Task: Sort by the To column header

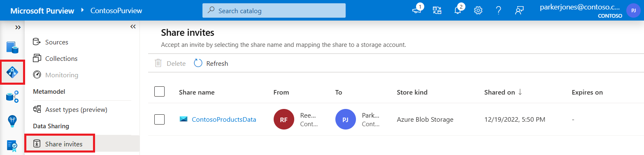Action: pos(339,92)
